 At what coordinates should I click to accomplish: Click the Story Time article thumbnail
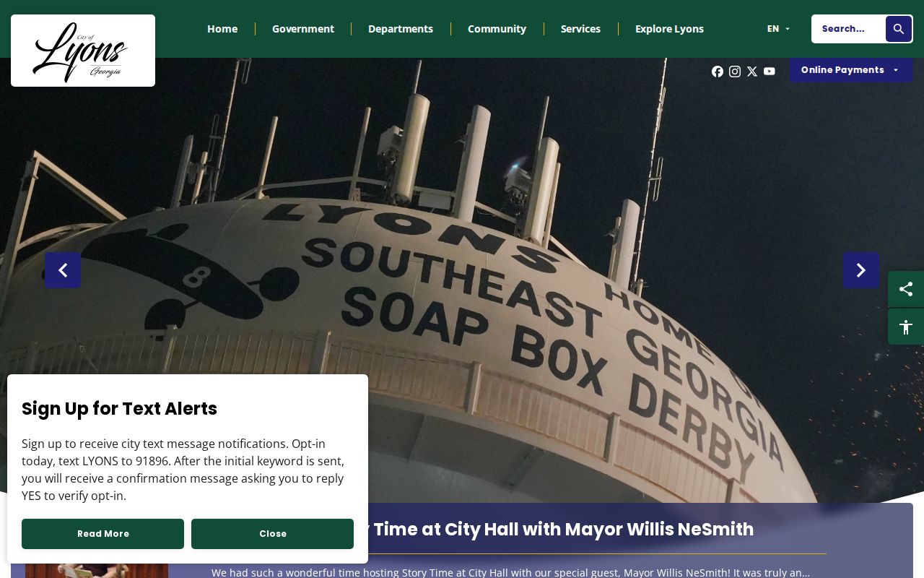coord(97,571)
